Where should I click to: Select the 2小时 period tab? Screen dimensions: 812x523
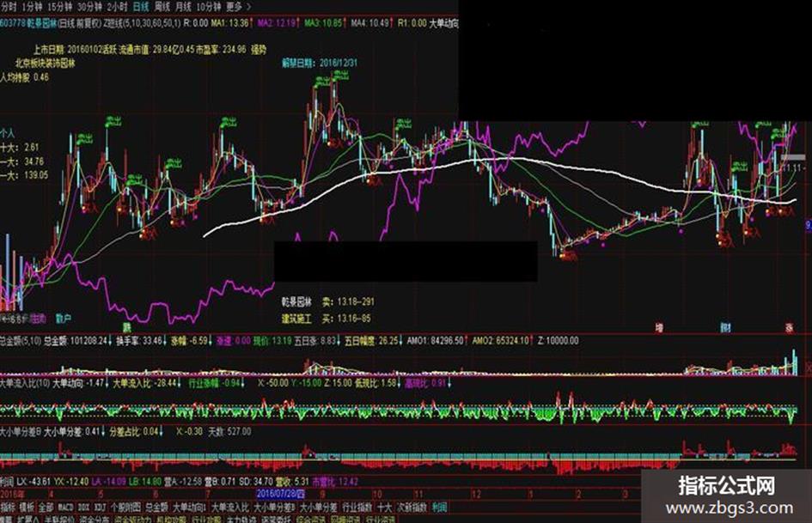(x=117, y=7)
